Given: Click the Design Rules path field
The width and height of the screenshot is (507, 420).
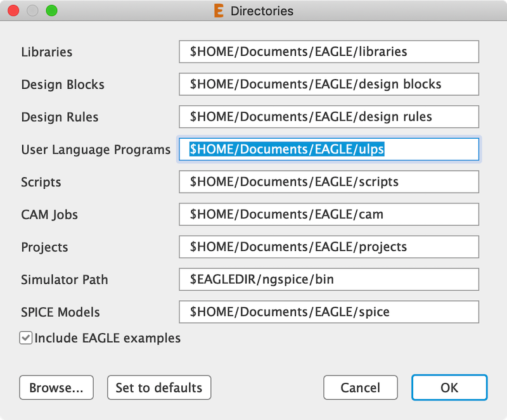Looking at the screenshot, I should (329, 117).
